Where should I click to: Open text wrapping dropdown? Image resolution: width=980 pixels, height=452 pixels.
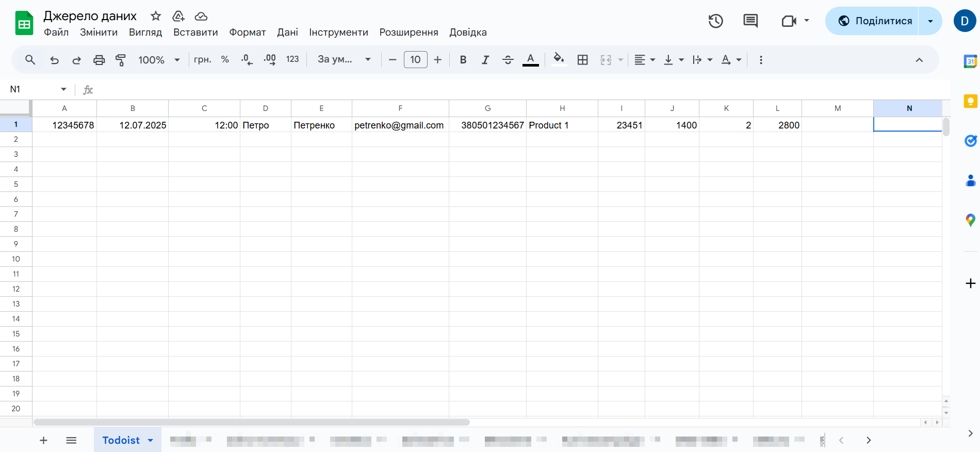pyautogui.click(x=703, y=60)
